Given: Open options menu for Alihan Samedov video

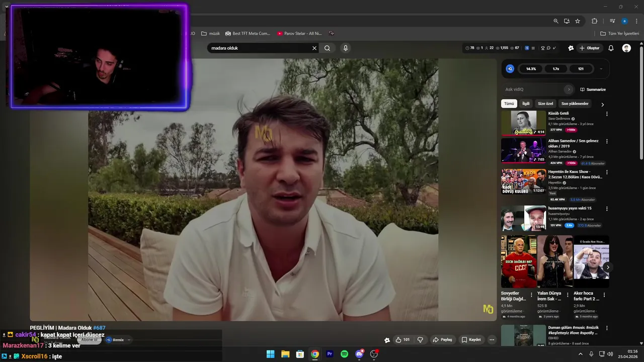Looking at the screenshot, I should click(x=607, y=142).
